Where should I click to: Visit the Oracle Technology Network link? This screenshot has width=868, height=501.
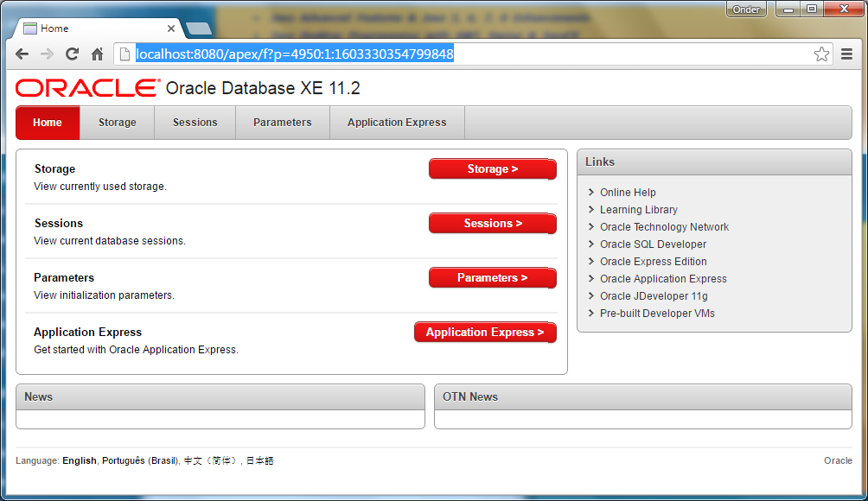(x=664, y=226)
